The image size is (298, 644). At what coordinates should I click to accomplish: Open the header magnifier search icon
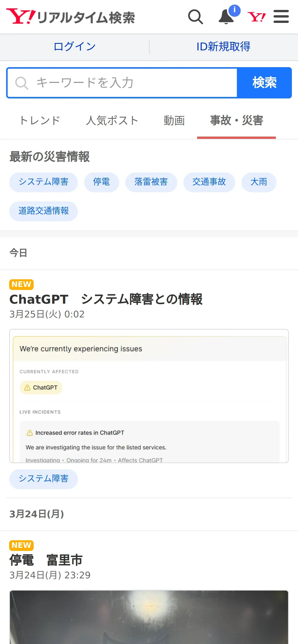point(196,17)
